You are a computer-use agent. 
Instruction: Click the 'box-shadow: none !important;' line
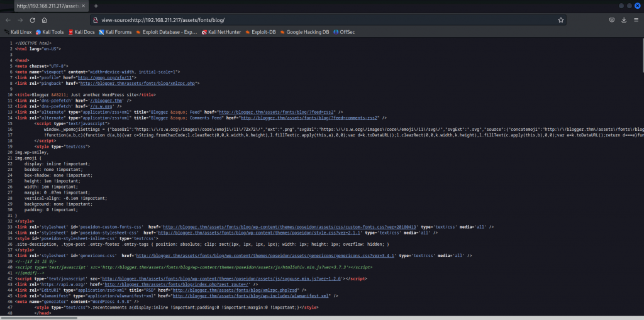(x=58, y=175)
